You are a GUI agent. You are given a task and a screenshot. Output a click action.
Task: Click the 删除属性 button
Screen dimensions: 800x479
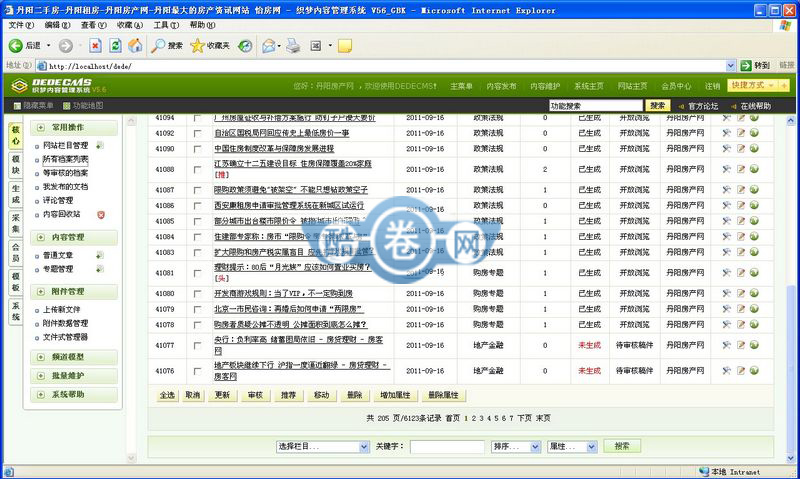pyautogui.click(x=443, y=395)
